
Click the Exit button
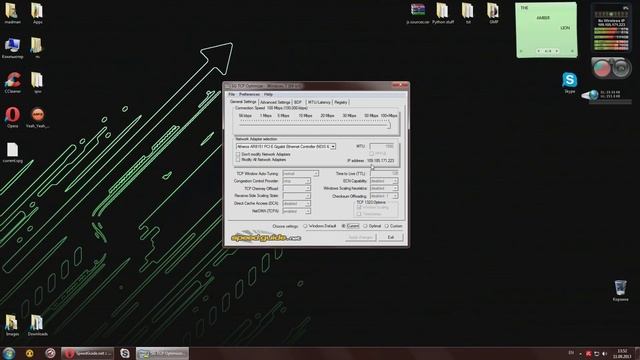[x=391, y=237]
